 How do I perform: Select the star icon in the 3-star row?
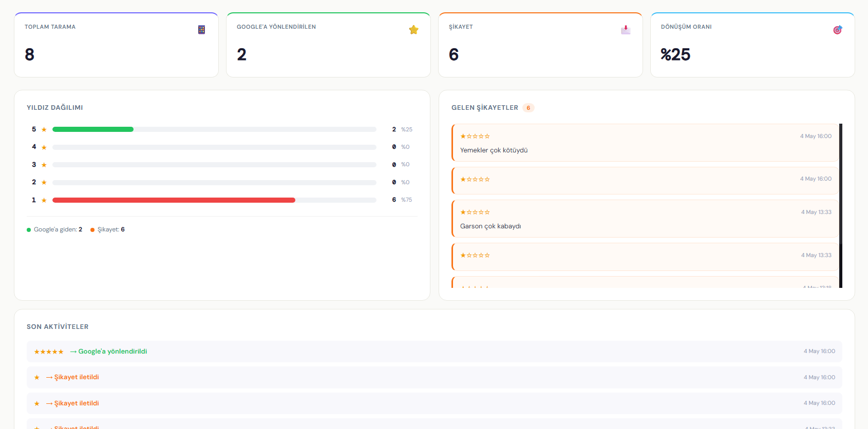click(44, 165)
